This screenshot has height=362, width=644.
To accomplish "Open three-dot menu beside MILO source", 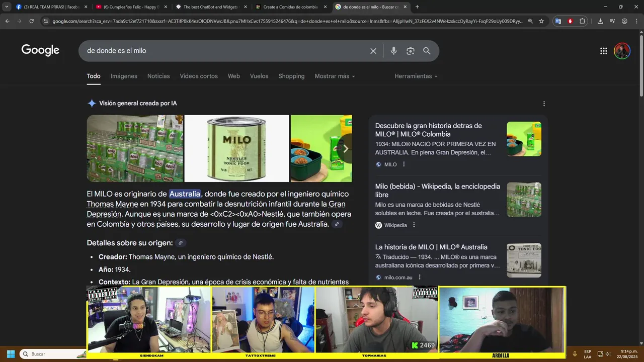I will (x=404, y=164).
